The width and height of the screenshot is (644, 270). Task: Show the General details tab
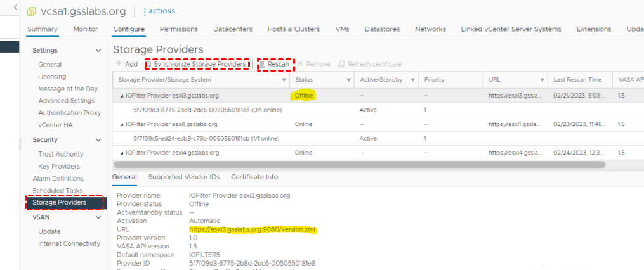124,177
